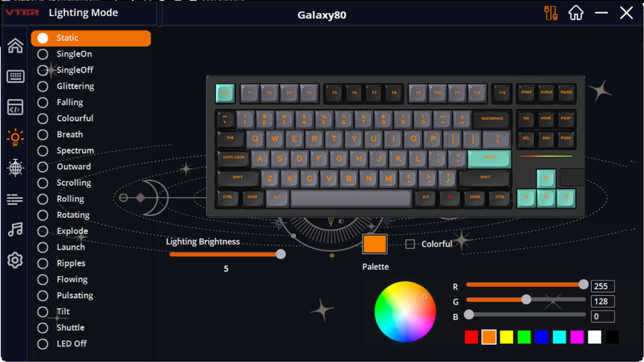This screenshot has width=644, height=362.
Task: Click the G value input field
Action: coord(603,301)
